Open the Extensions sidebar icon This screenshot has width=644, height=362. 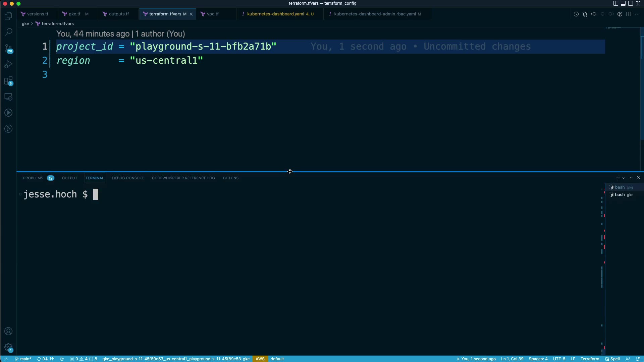pyautogui.click(x=8, y=81)
